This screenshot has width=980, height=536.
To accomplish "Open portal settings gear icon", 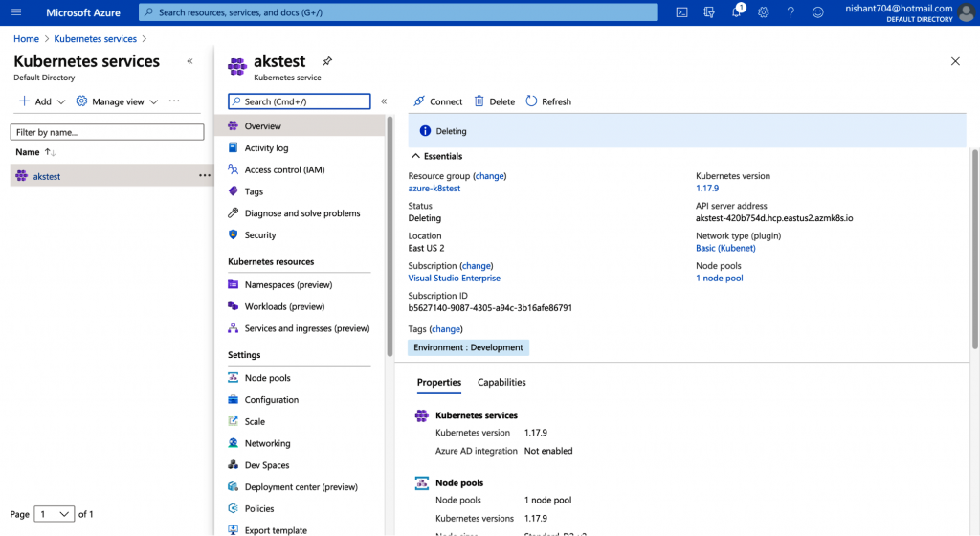I will coord(764,12).
